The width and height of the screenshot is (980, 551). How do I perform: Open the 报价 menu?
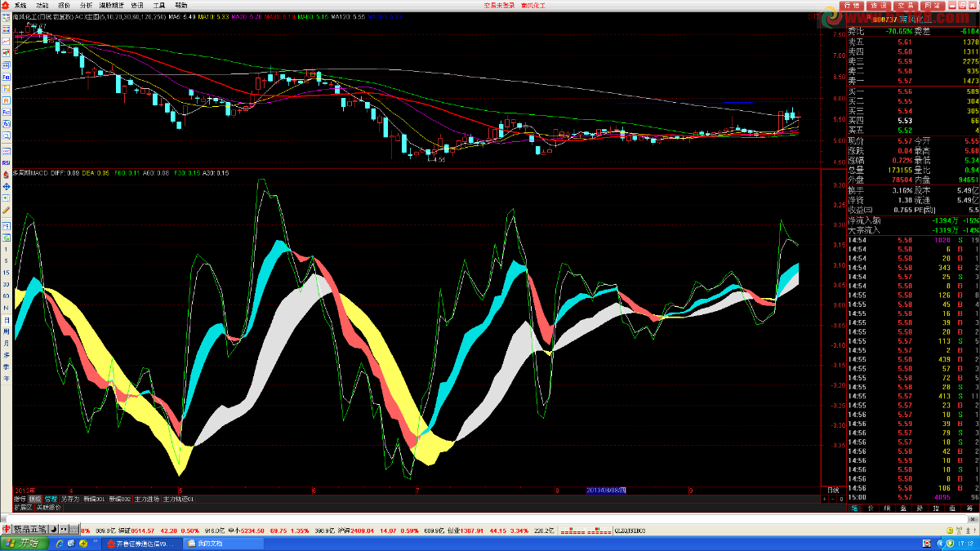point(64,5)
